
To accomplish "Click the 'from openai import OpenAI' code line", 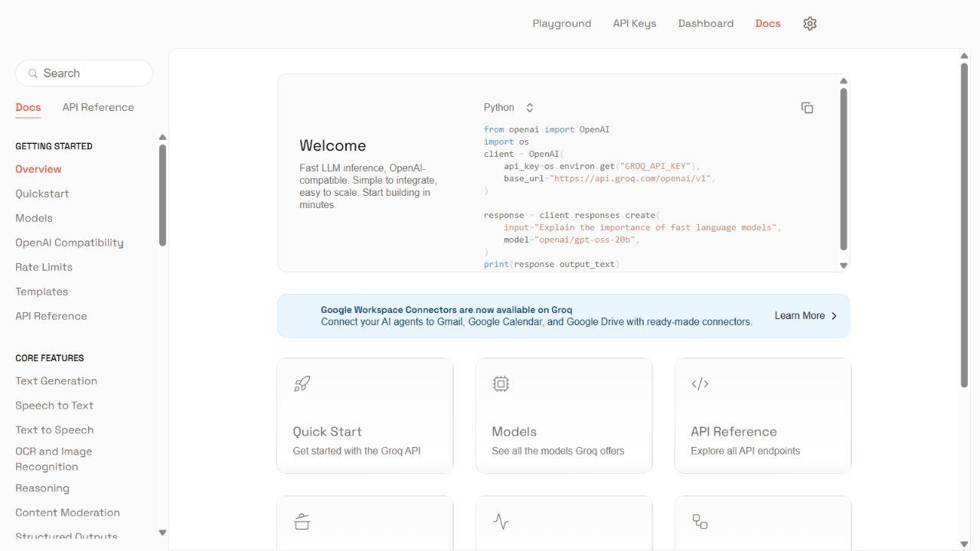I will tap(547, 129).
